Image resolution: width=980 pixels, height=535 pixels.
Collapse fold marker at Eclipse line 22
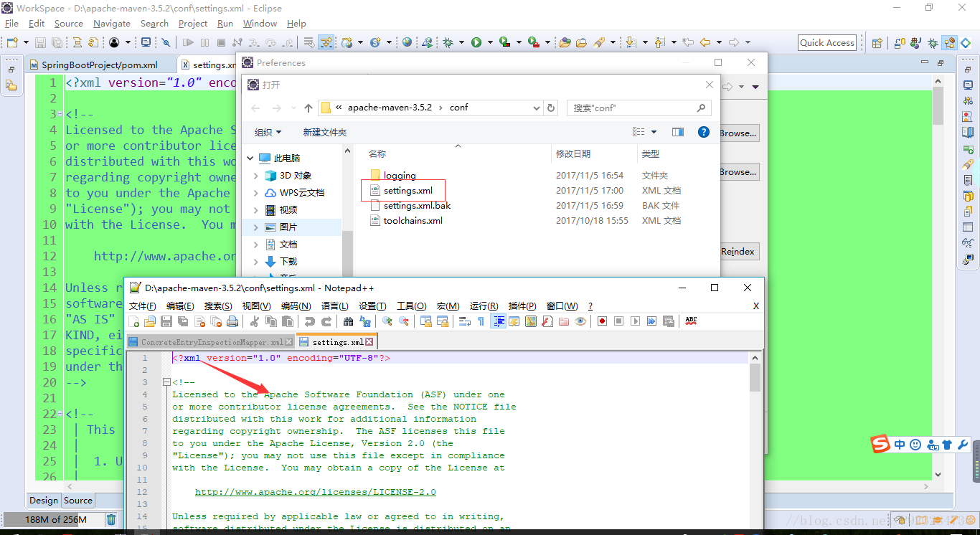(62, 414)
